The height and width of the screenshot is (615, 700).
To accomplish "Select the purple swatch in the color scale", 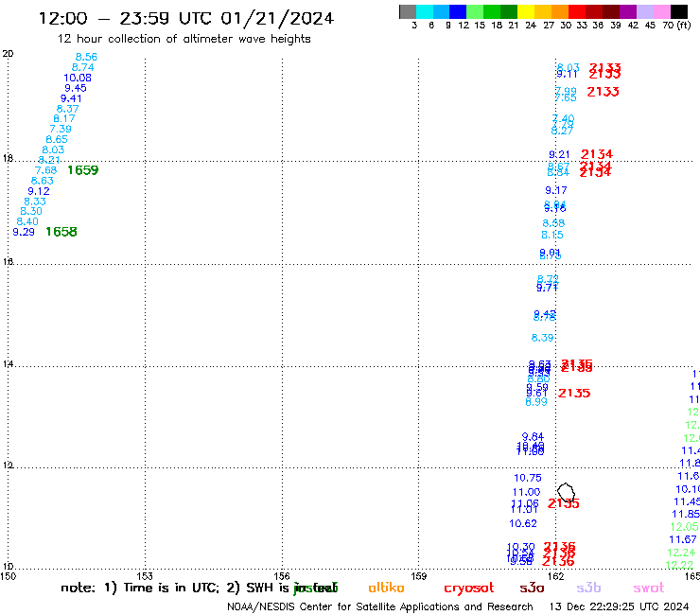I will [628, 11].
